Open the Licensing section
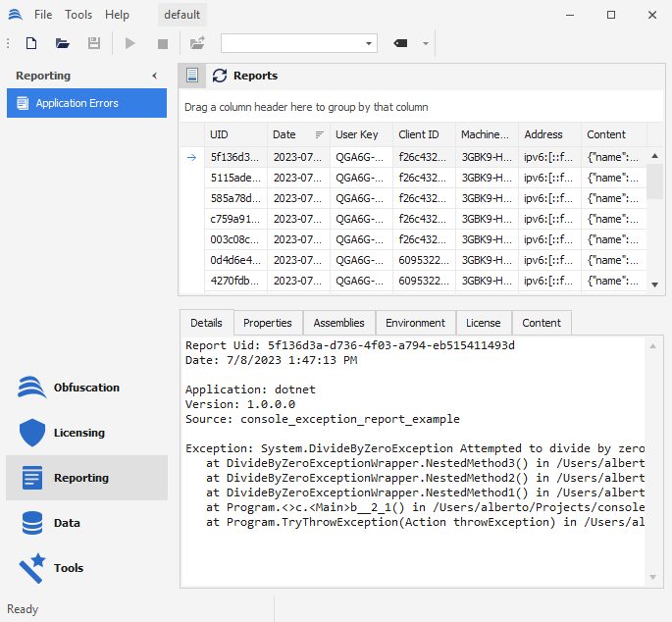672x622 pixels. coord(78,433)
